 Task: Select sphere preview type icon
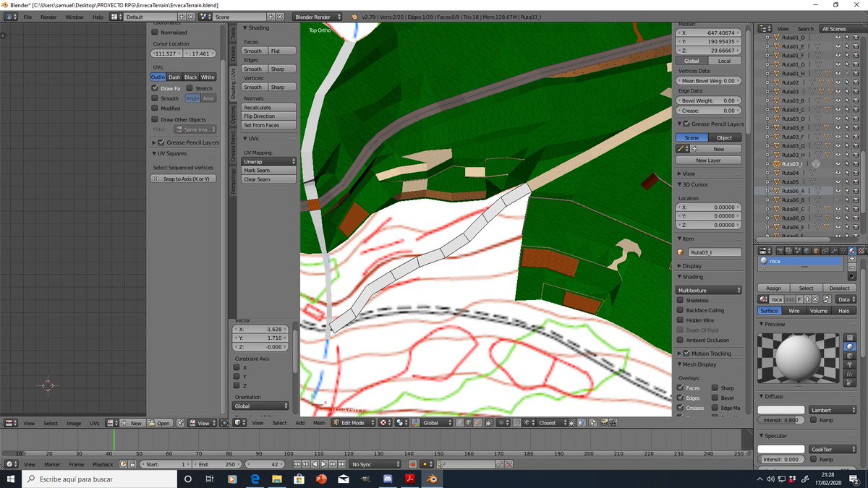[x=850, y=346]
